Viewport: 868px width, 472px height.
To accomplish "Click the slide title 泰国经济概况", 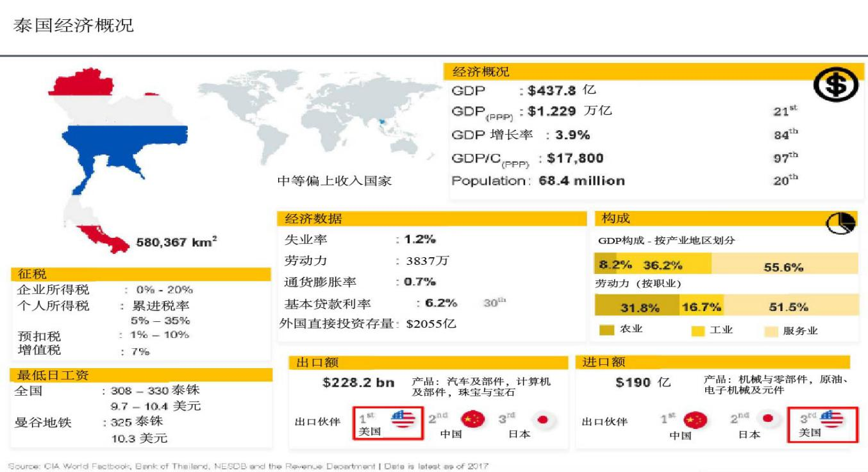I will tap(74, 27).
